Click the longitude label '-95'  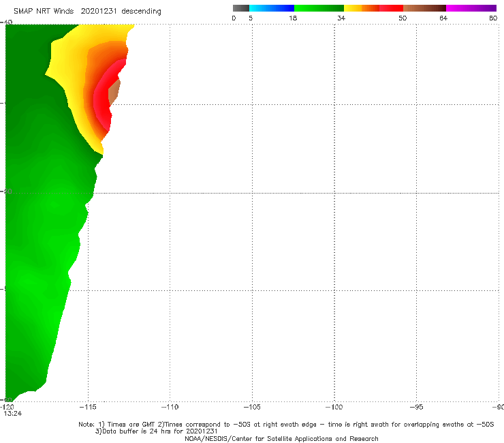click(x=417, y=407)
